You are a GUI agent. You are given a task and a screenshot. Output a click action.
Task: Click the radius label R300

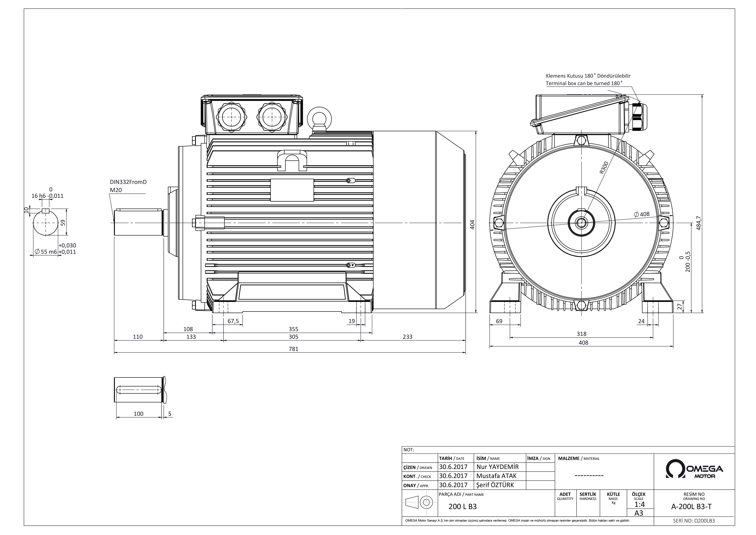click(604, 167)
